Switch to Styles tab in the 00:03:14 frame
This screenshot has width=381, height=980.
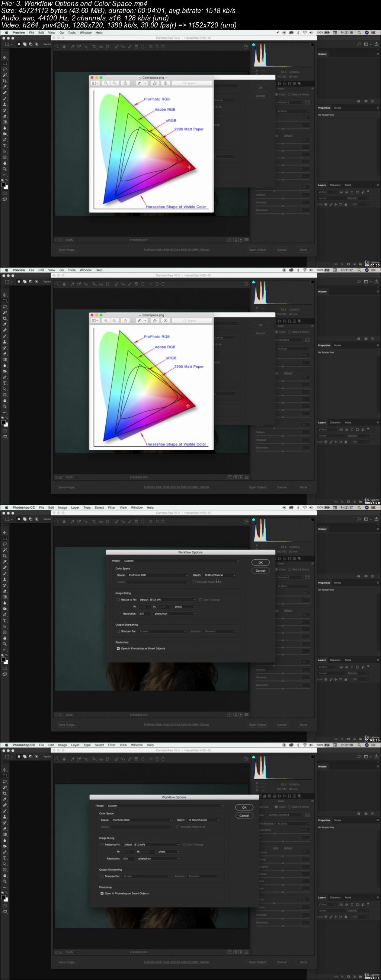point(337,820)
